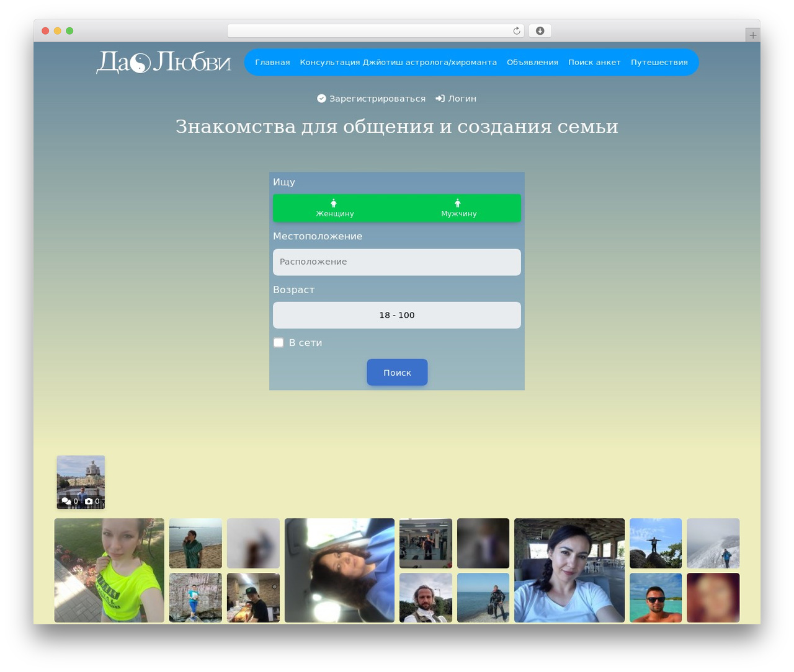Screen dimensions: 794x672
Task: Open profile photo of curly-haired woman in blue
Action: pyautogui.click(x=339, y=570)
